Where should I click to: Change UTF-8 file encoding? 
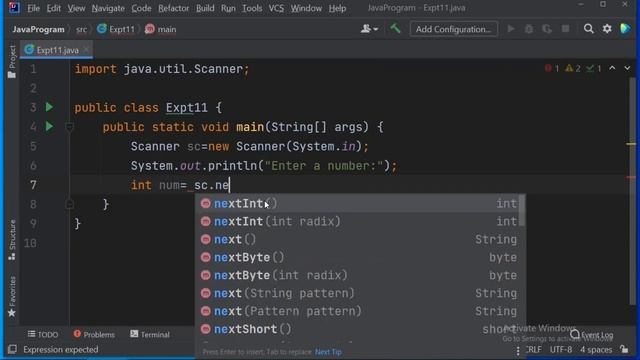(x=561, y=350)
